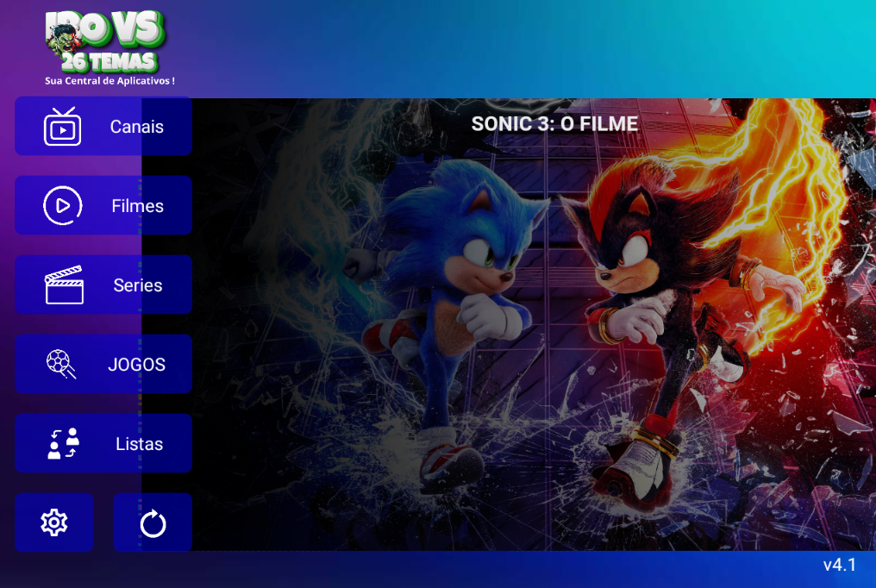Click the user-switch icon on Listas
Image resolution: width=876 pixels, height=588 pixels.
point(63,443)
